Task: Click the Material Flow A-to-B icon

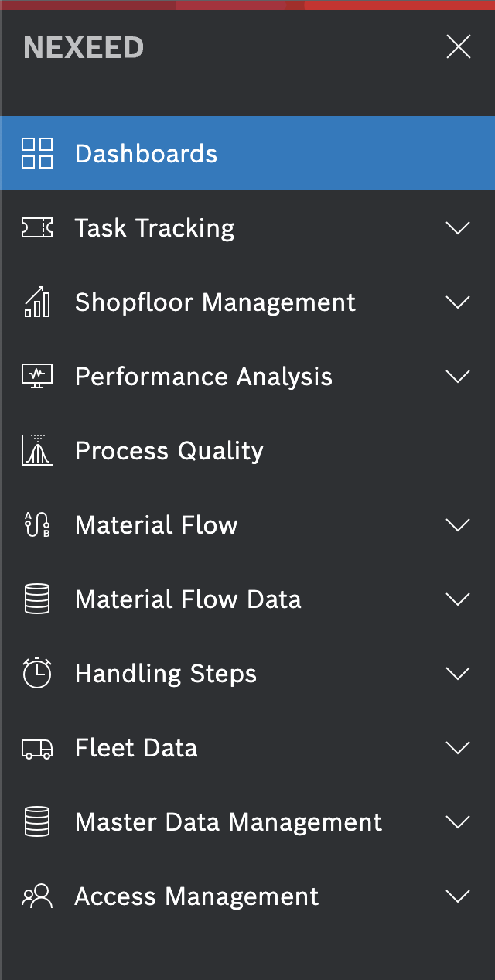Action: 37,524
